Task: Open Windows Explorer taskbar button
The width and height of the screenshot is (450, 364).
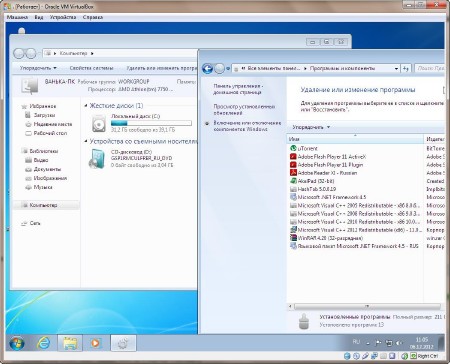Action: (x=70, y=343)
